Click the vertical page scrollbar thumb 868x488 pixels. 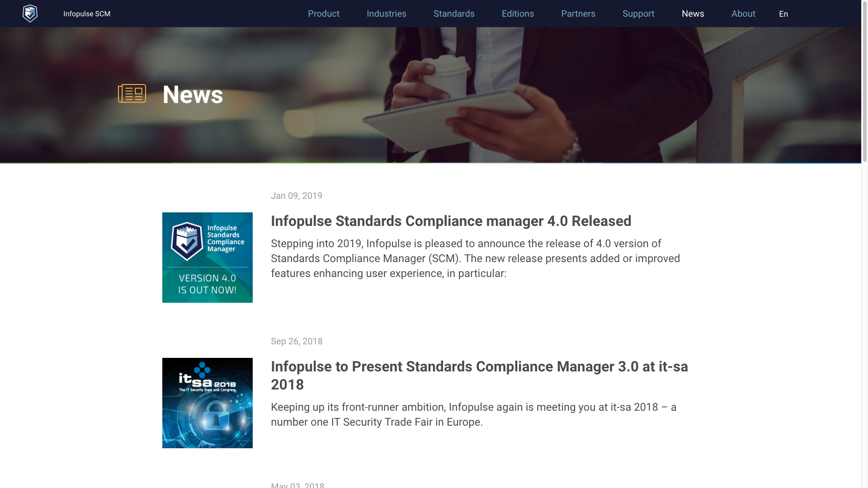(865, 81)
